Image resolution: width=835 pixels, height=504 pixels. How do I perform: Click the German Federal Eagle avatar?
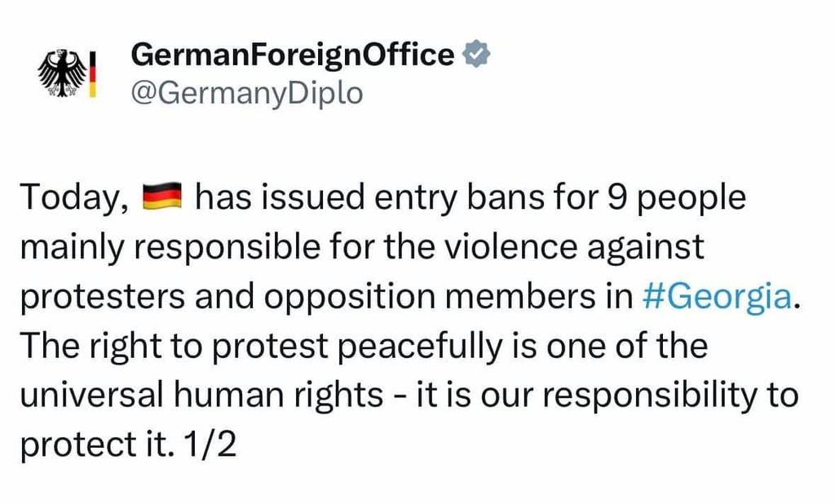(62, 75)
